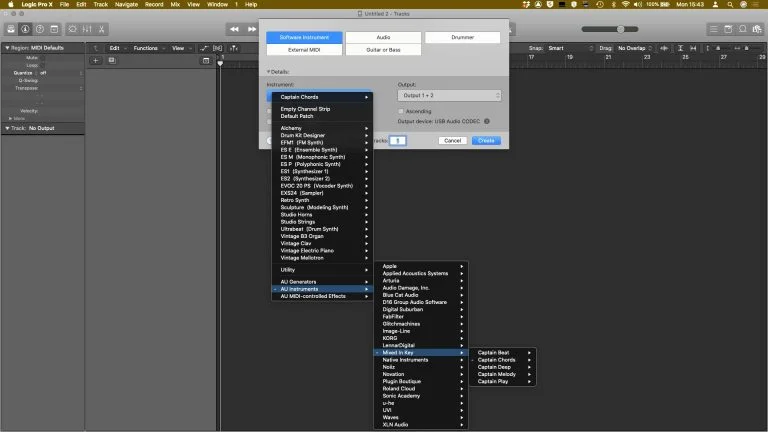Click the Cancel button
Viewport: 768px width, 432px height.
pyautogui.click(x=452, y=141)
